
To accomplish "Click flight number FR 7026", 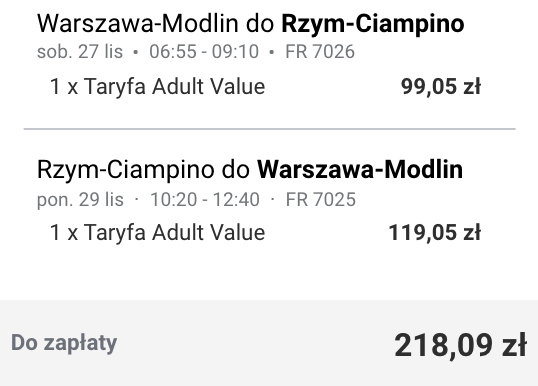I will click(x=320, y=52).
